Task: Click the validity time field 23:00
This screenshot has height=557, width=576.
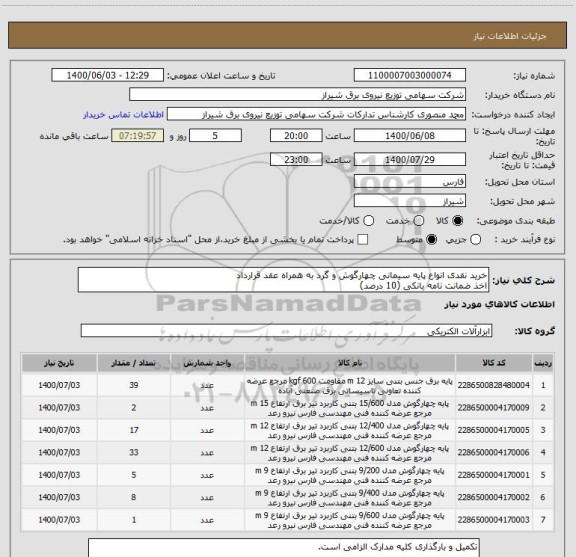Action: click(296, 159)
